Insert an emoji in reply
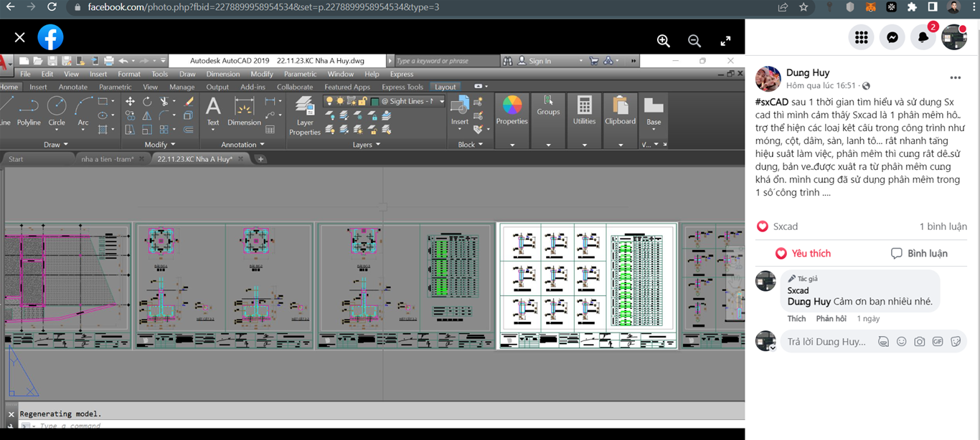The height and width of the screenshot is (440, 980). click(902, 342)
